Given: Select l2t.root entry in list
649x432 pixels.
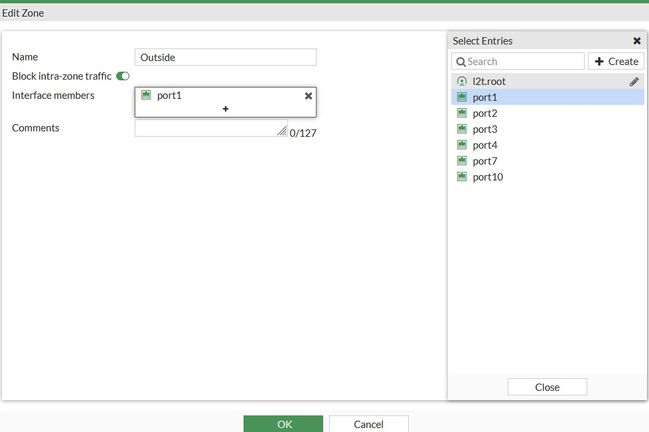Looking at the screenshot, I should [547, 82].
